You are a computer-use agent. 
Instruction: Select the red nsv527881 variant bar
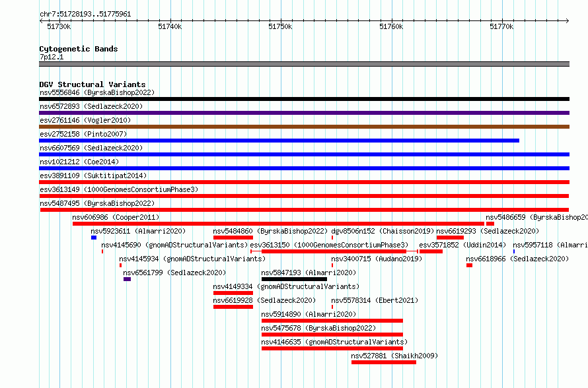[x=384, y=362]
